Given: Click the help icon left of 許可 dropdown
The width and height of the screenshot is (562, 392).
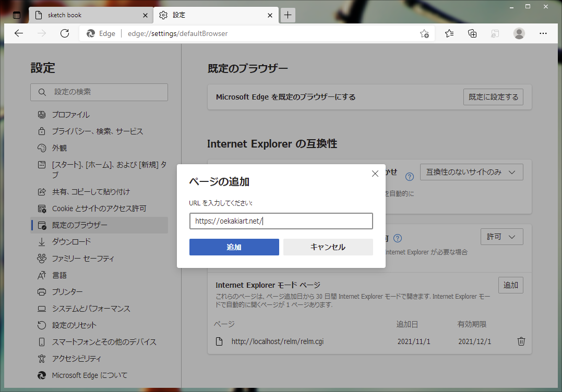Looking at the screenshot, I should tap(398, 238).
